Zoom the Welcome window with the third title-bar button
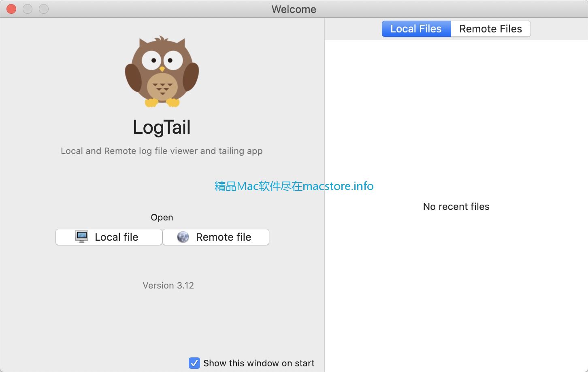Image resolution: width=588 pixels, height=372 pixels. 44,9
